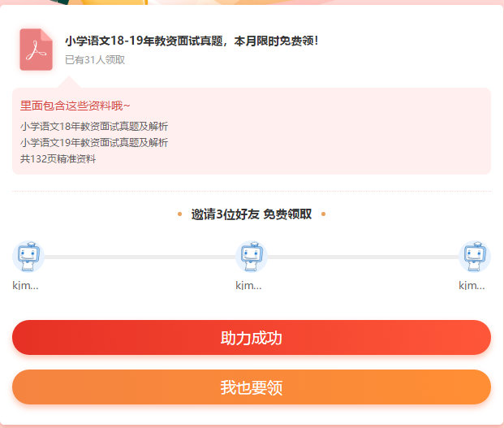The height and width of the screenshot is (428, 504).
Task: Open the 小学语文18-19年教资面试真题 title
Action: click(x=192, y=41)
